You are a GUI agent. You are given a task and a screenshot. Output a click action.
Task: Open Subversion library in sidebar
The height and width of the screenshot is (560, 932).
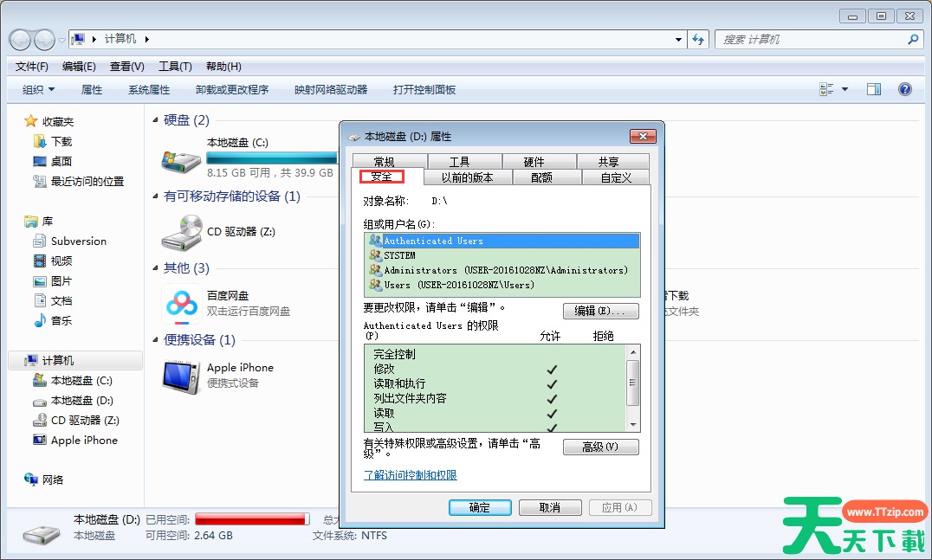[x=78, y=241]
